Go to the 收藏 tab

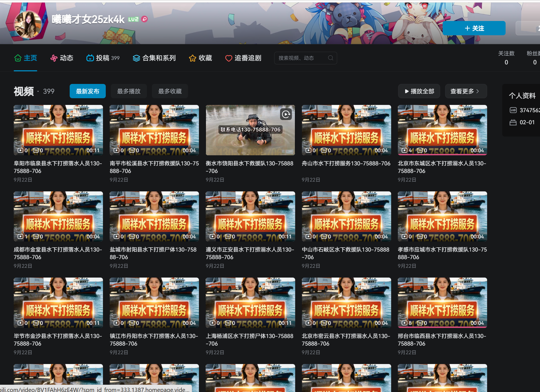[x=201, y=58]
